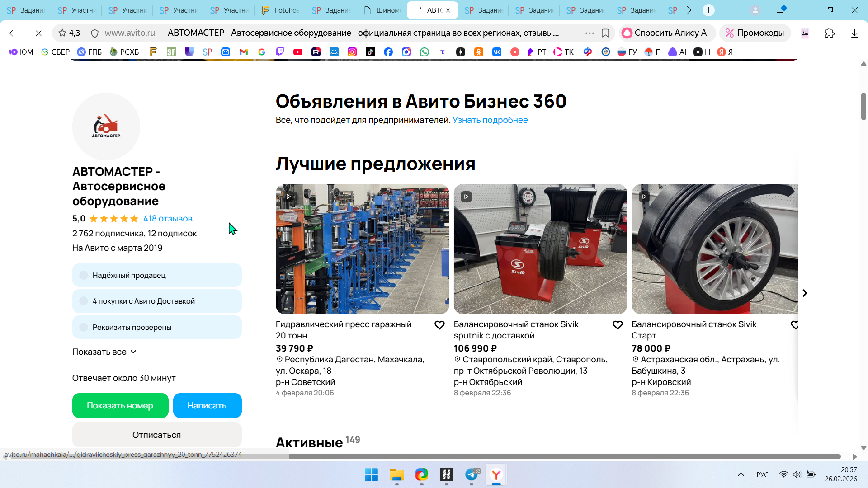Click the downloads arrow icon
The image size is (868, 488).
tap(854, 33)
